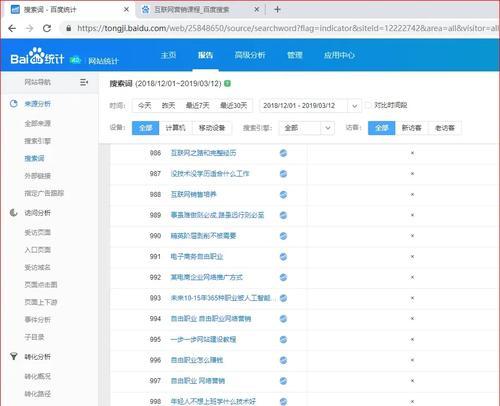Collapse the 来源分析 sidebar section

37,104
